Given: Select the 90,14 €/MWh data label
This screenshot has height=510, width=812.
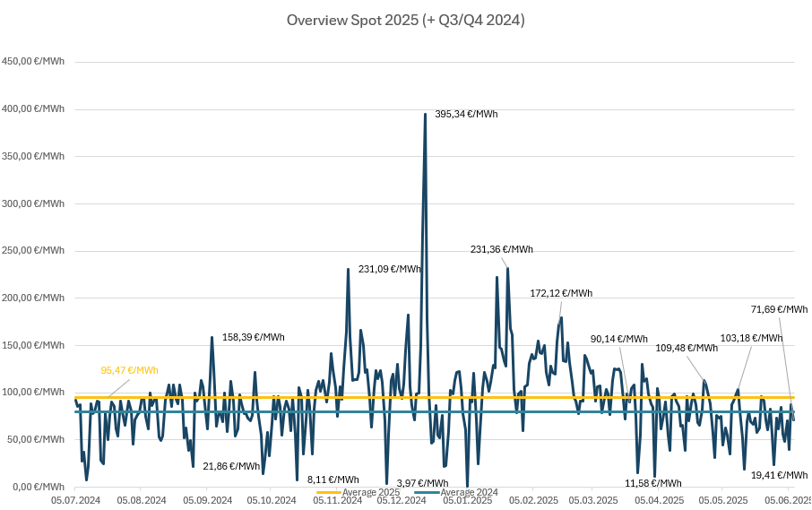Looking at the screenshot, I should [x=618, y=339].
